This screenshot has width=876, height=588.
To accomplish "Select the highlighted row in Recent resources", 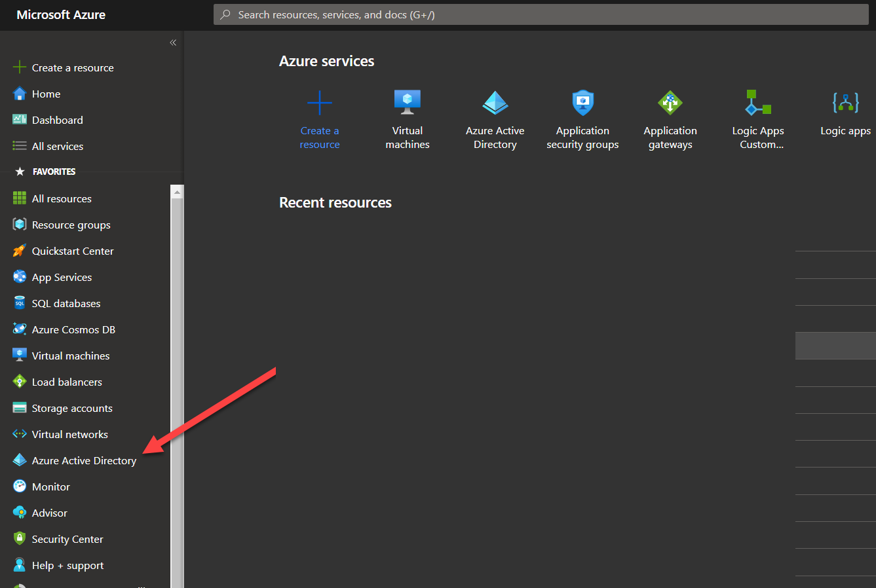I will 835,346.
